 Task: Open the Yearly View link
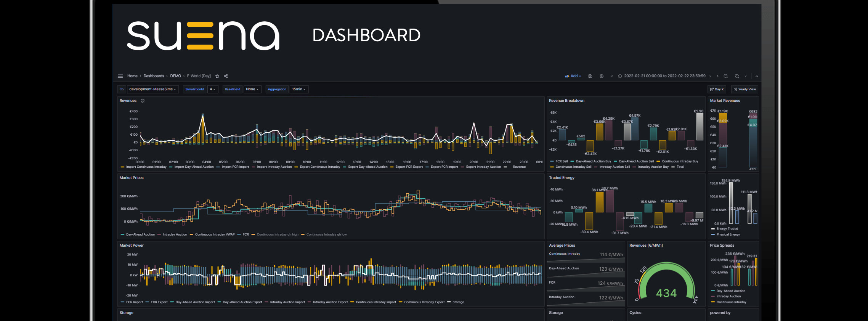(x=744, y=89)
